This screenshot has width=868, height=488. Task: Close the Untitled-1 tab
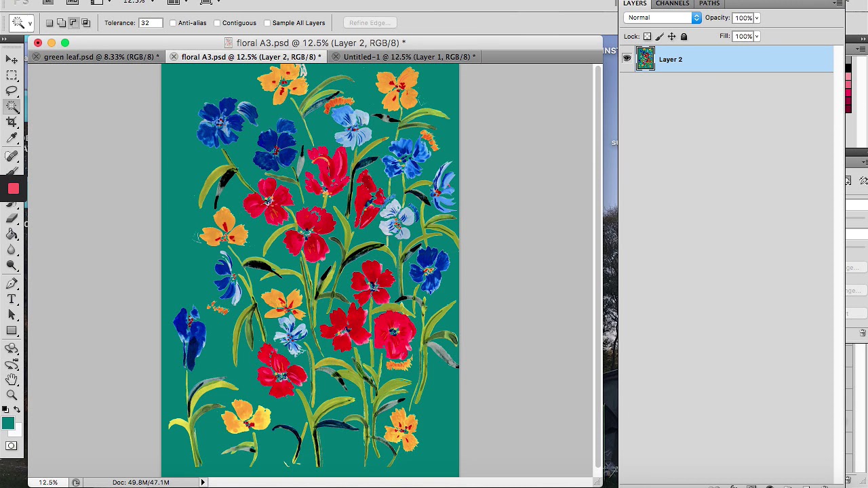pos(336,57)
